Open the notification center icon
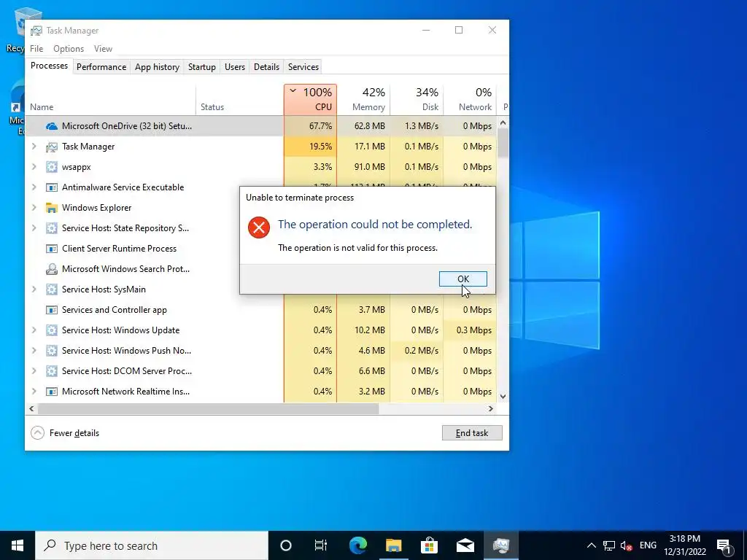The height and width of the screenshot is (560, 747). (x=724, y=545)
